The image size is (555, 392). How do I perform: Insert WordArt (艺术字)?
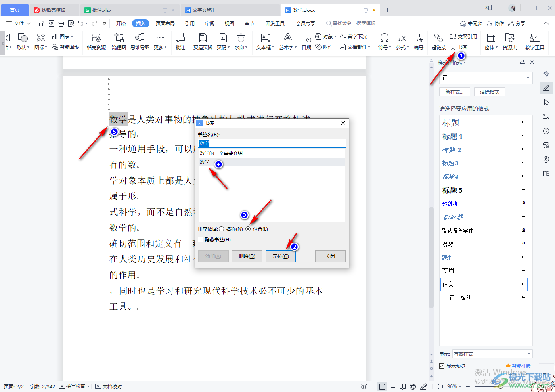(288, 42)
